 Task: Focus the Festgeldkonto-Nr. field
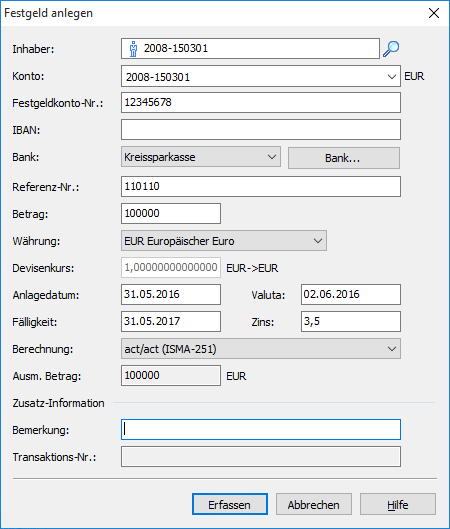pos(261,103)
